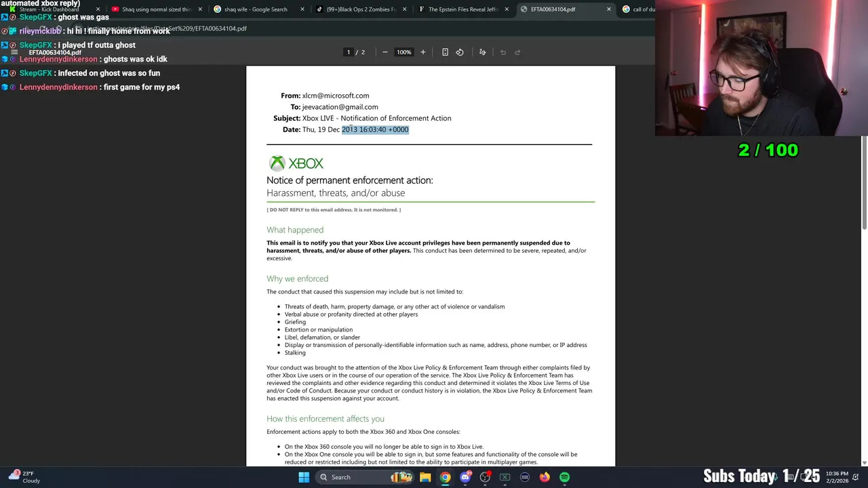
Task: Switch to the call of duty tab
Action: [637, 9]
